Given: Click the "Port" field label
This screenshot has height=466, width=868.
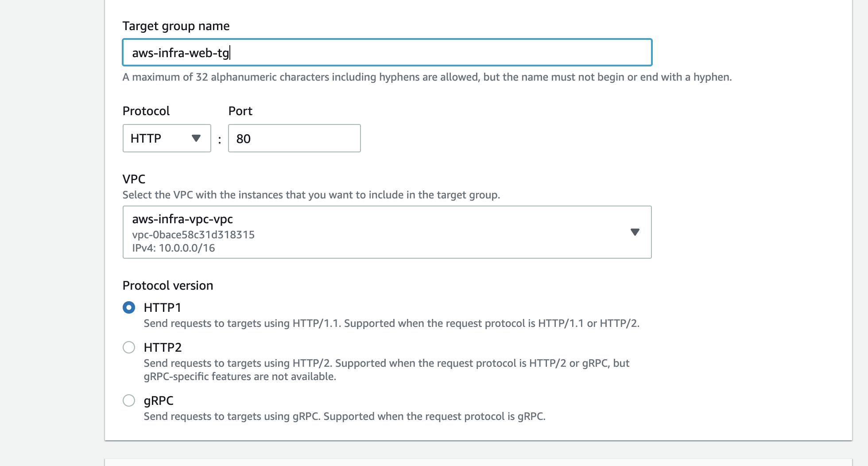Looking at the screenshot, I should click(240, 111).
